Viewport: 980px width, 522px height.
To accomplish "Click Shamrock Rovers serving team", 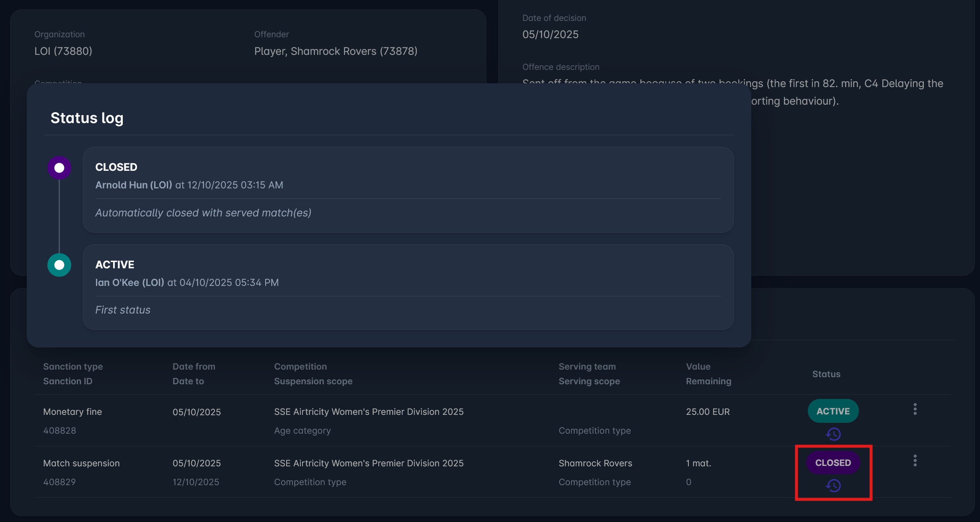I will click(595, 463).
